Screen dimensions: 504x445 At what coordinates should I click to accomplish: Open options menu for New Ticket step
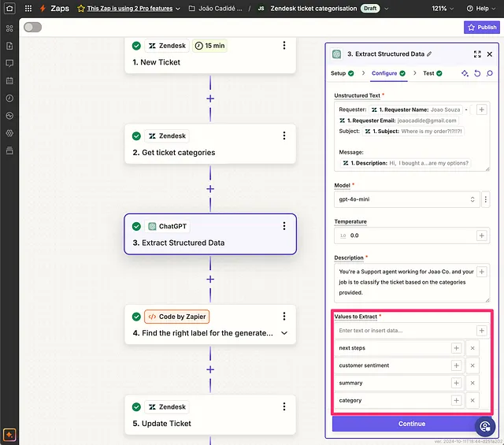[284, 46]
